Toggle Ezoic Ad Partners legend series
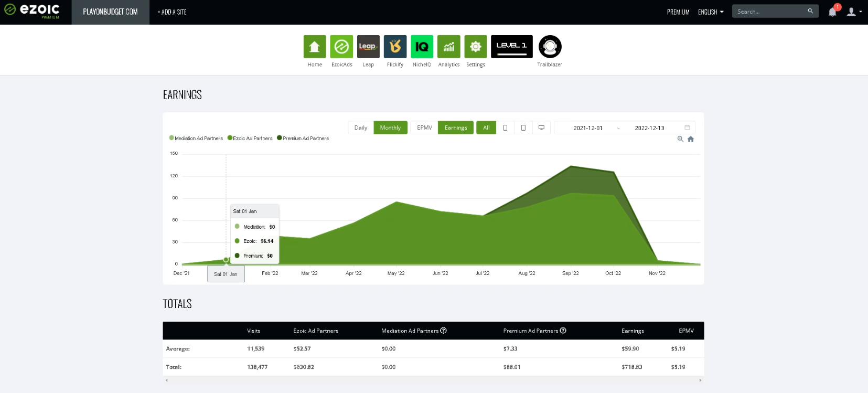The image size is (868, 393). click(x=250, y=138)
